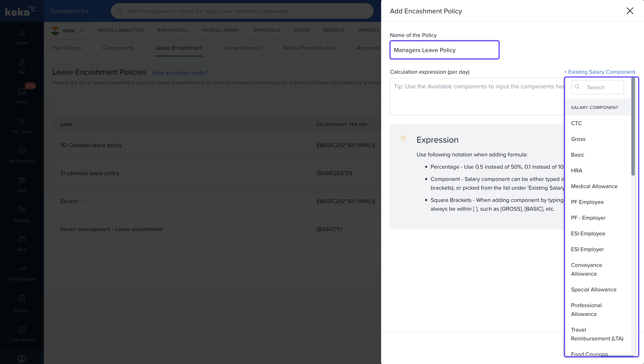Click the star icon beside Encash
Screen dimensions: 644x364
pos(82,201)
